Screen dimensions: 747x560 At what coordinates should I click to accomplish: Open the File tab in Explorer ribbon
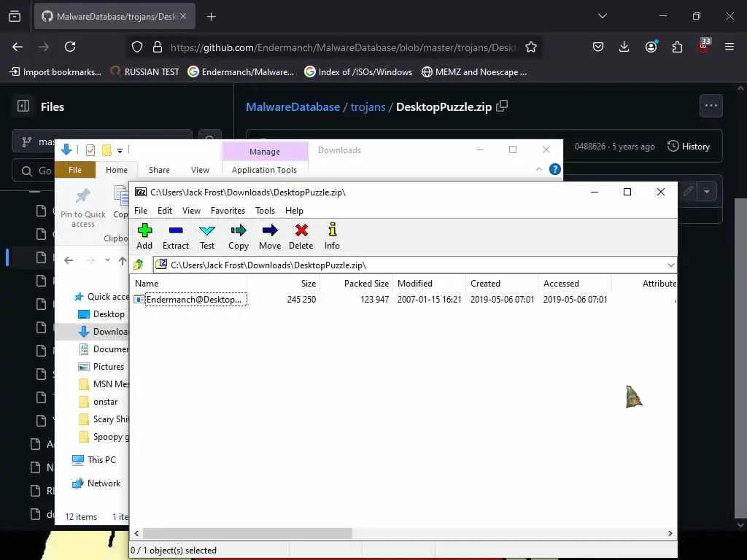pyautogui.click(x=75, y=170)
